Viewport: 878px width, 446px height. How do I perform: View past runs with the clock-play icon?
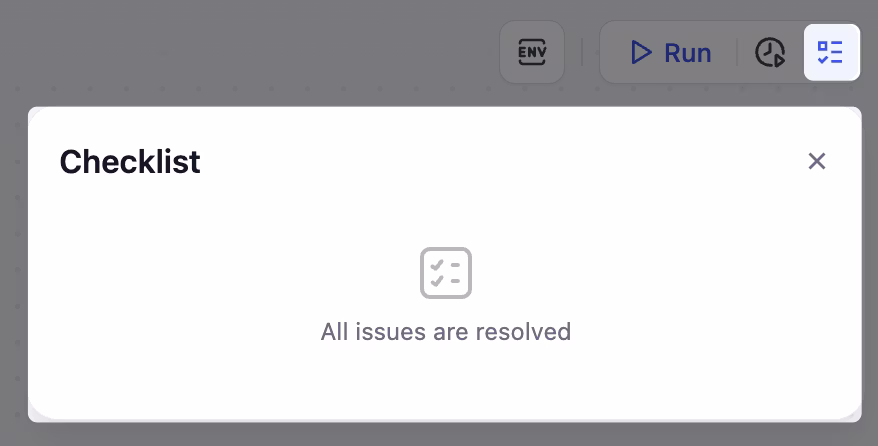pos(770,53)
